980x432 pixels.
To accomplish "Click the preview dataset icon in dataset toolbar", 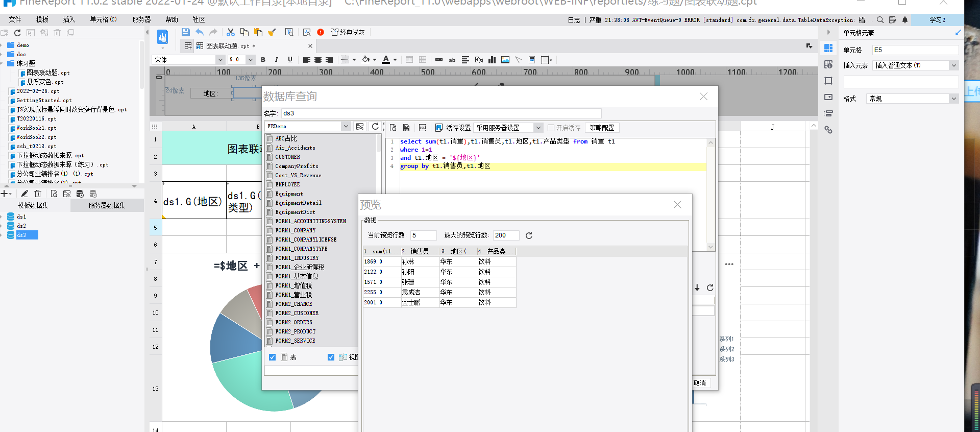I will (x=54, y=194).
